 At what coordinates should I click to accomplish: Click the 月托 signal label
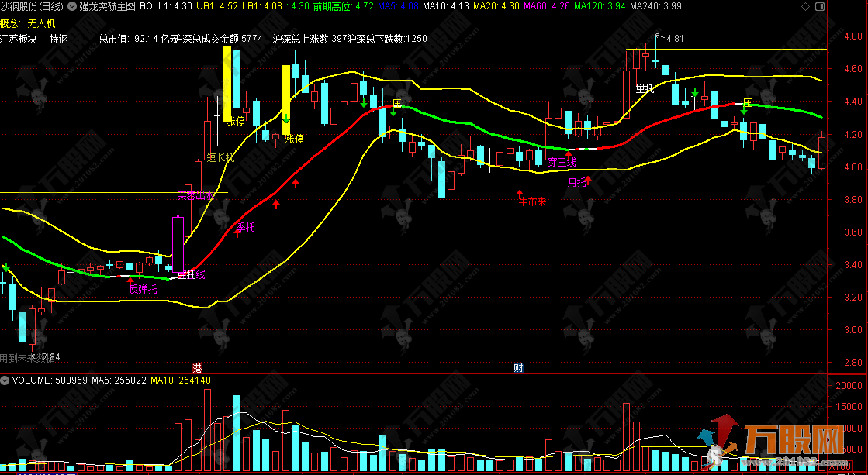577,182
